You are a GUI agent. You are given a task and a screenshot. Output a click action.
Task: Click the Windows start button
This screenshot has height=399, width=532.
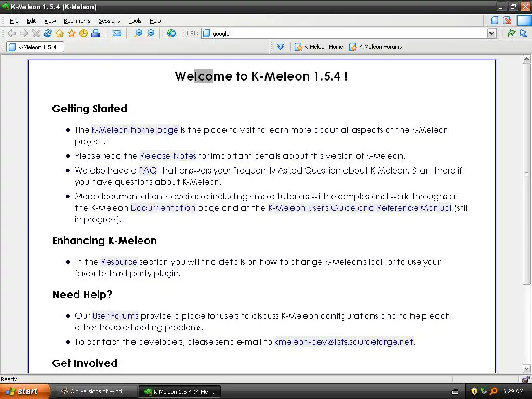25,391
